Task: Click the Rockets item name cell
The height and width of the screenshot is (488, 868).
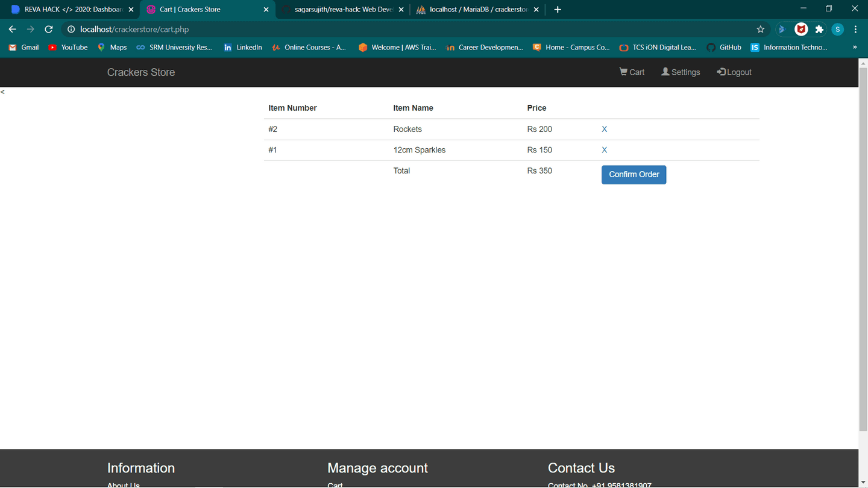Action: pyautogui.click(x=407, y=130)
